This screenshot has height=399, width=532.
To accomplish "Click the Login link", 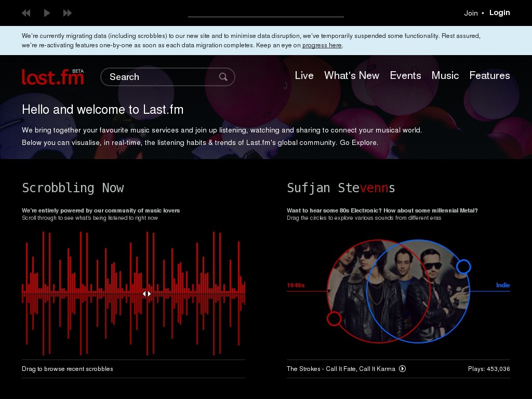I will pyautogui.click(x=499, y=12).
